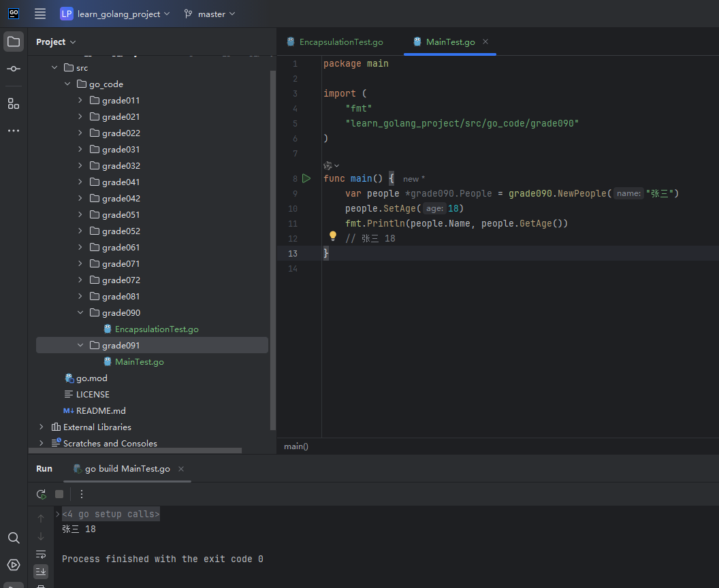Click the yellow lightbulb quick-fix icon
Screen dimensions: 719x588
[x=333, y=236]
